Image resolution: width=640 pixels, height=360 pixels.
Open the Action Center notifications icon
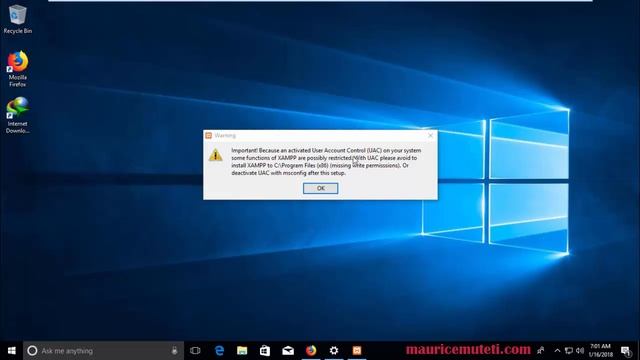coord(625,351)
